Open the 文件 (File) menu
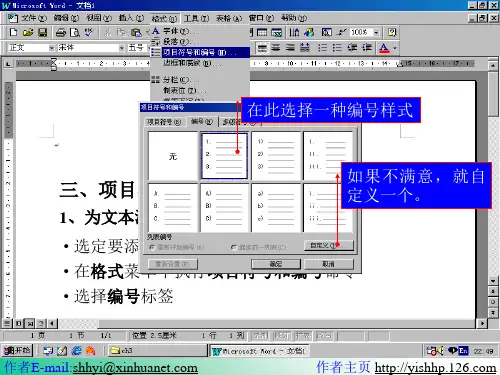 pos(34,18)
